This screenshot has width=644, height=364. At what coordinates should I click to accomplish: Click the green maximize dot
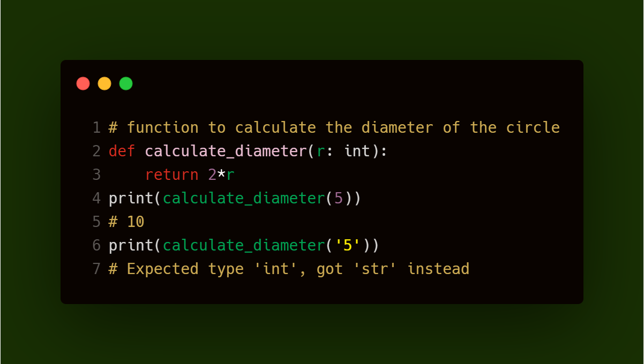coord(126,84)
